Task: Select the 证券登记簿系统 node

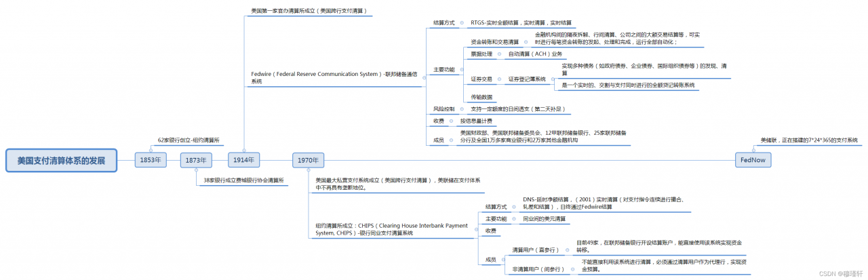Action: click(527, 79)
